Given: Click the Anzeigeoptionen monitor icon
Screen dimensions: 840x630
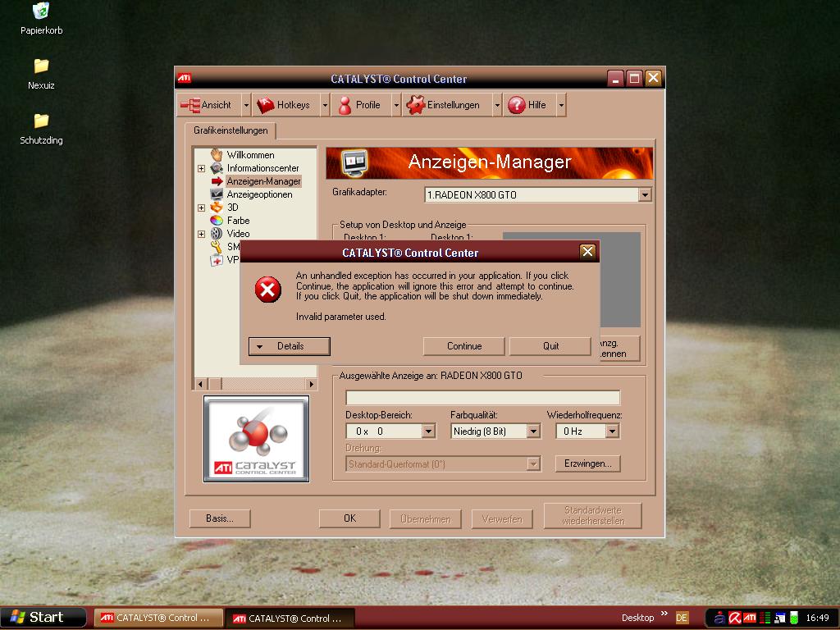Looking at the screenshot, I should coord(217,194).
